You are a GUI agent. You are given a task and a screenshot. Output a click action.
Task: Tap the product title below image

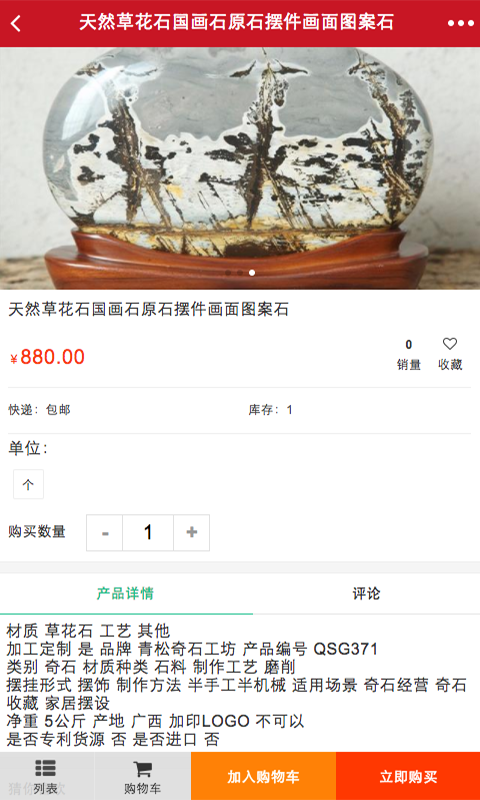click(148, 309)
